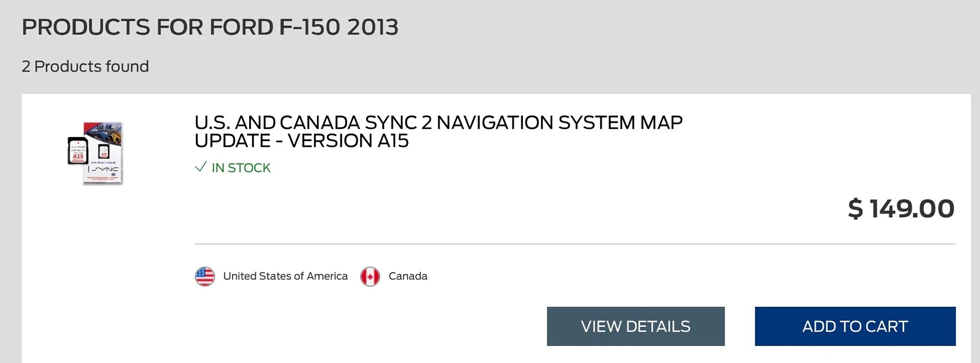This screenshot has height=363, width=980.
Task: Select the Canada region label
Action: pyautogui.click(x=407, y=276)
